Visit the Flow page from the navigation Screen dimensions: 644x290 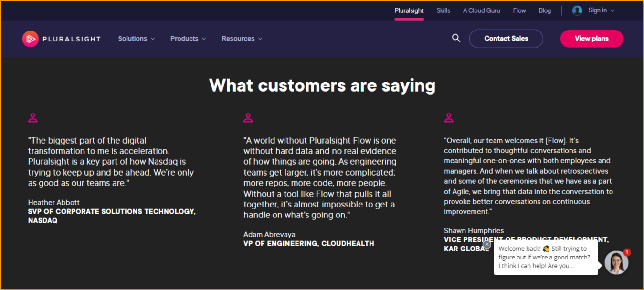tap(519, 10)
